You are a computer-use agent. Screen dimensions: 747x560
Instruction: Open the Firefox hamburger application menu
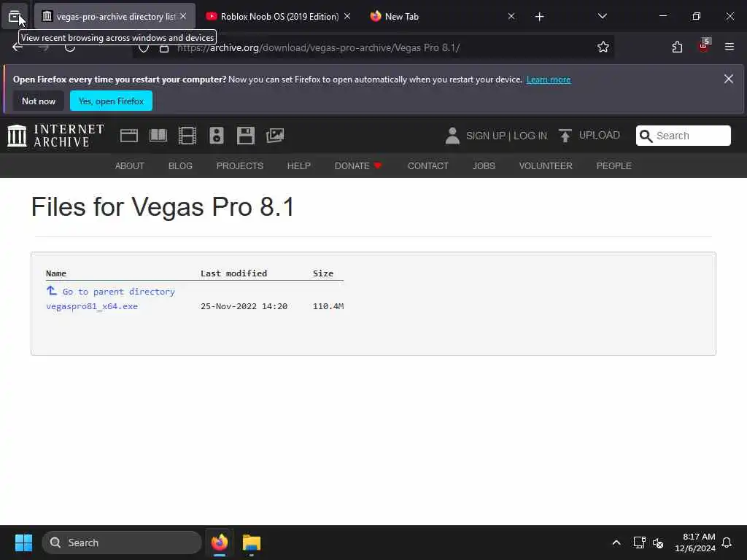(x=729, y=47)
